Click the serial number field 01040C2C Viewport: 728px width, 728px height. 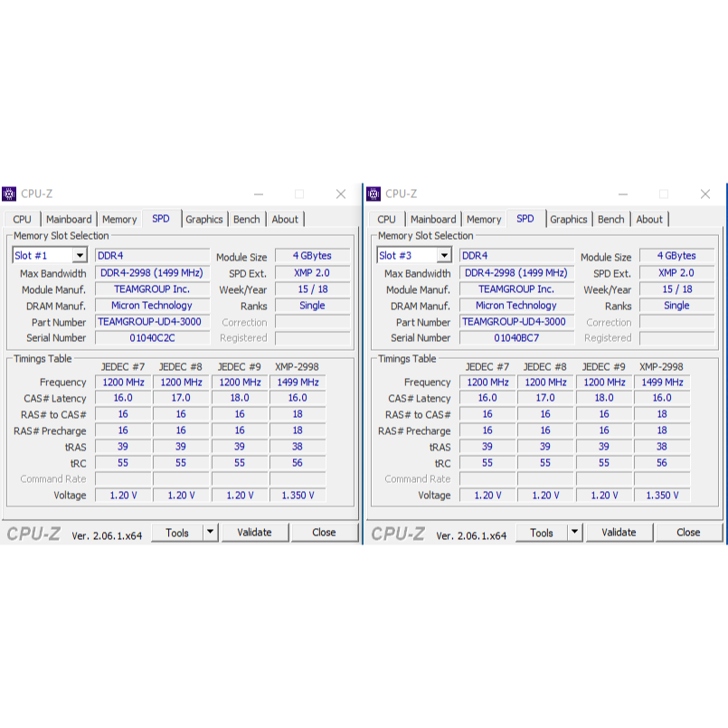[x=152, y=338]
